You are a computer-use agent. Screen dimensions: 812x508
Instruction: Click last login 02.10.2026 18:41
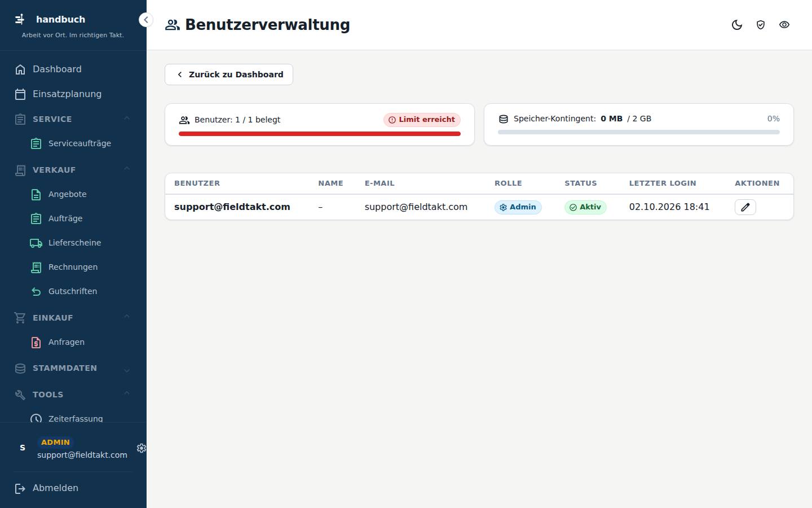tap(669, 207)
